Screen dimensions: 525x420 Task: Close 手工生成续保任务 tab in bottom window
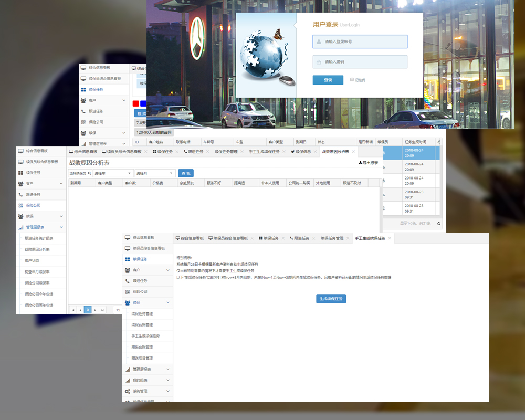(390, 238)
